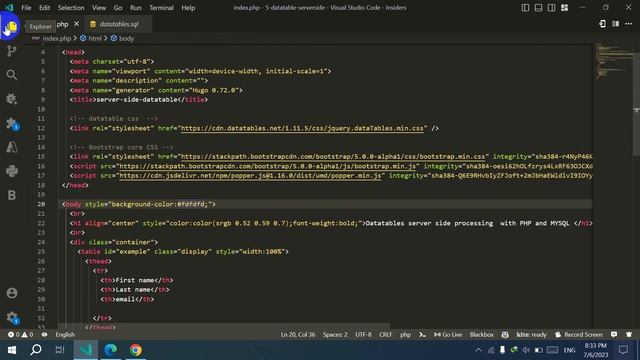Change language mode php
The image size is (640, 360).
405,334
